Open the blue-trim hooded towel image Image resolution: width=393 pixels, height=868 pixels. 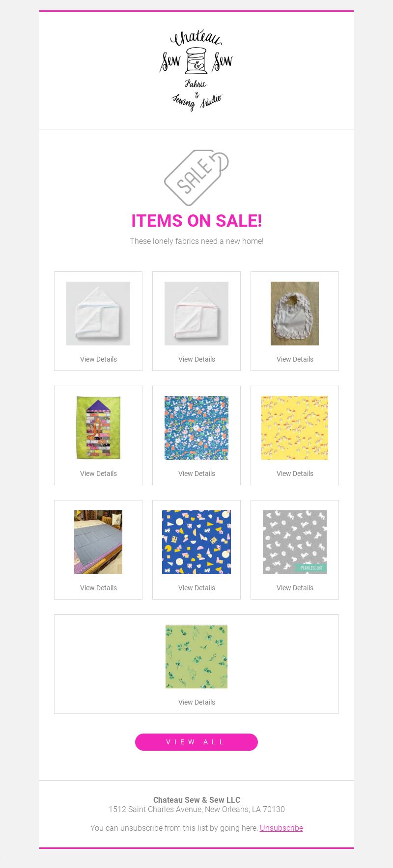pyautogui.click(x=98, y=314)
